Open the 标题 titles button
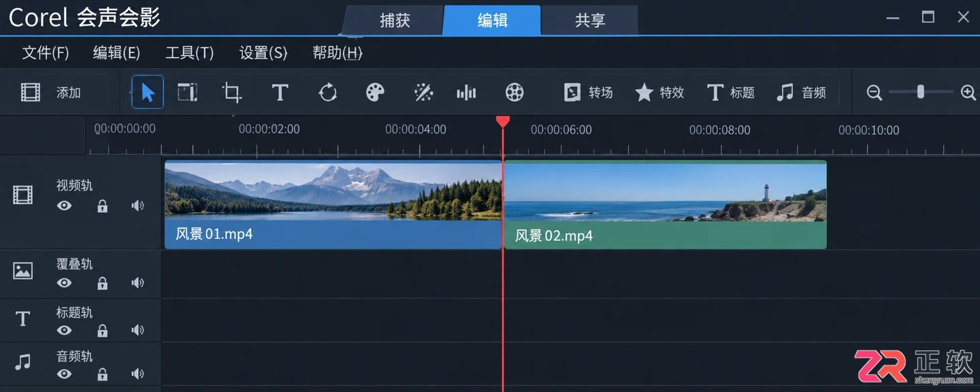 (731, 93)
